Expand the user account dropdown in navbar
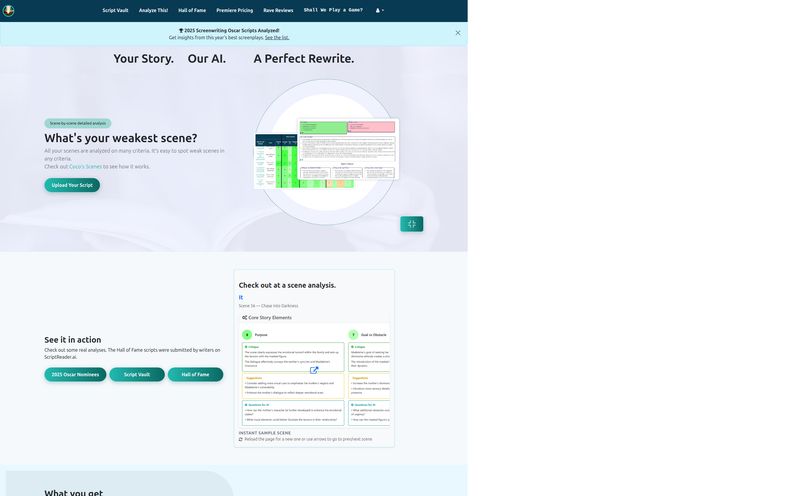This screenshot has width=800, height=496. (380, 10)
